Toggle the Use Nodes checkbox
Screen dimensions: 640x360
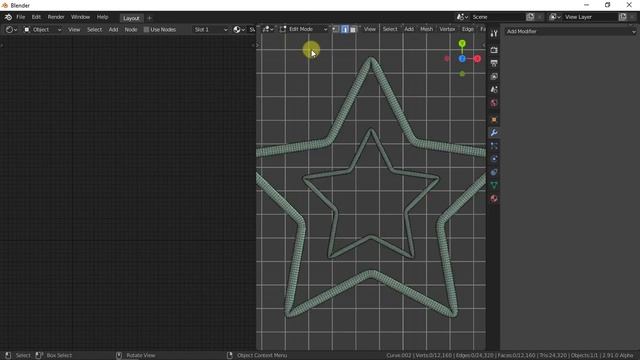pyautogui.click(x=146, y=30)
